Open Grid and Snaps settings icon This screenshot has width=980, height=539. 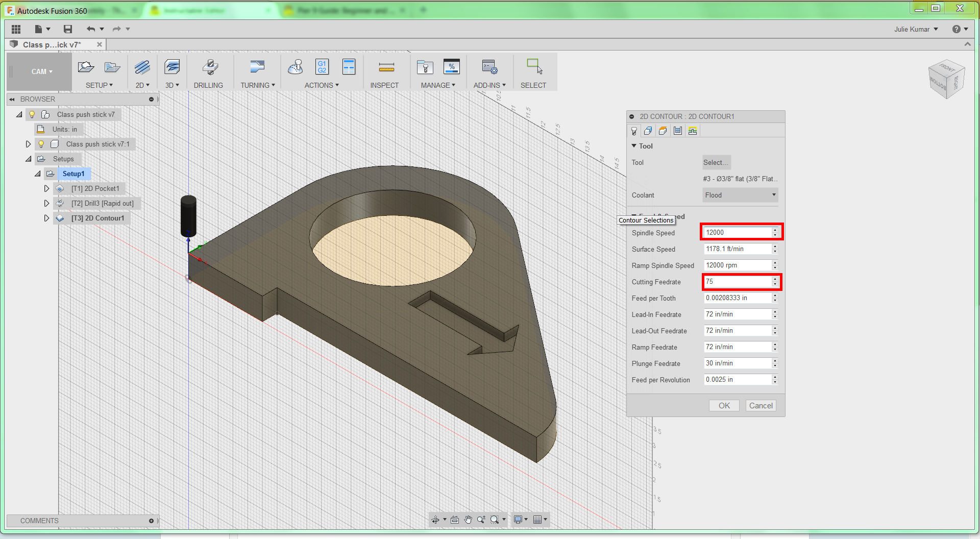[x=537, y=520]
